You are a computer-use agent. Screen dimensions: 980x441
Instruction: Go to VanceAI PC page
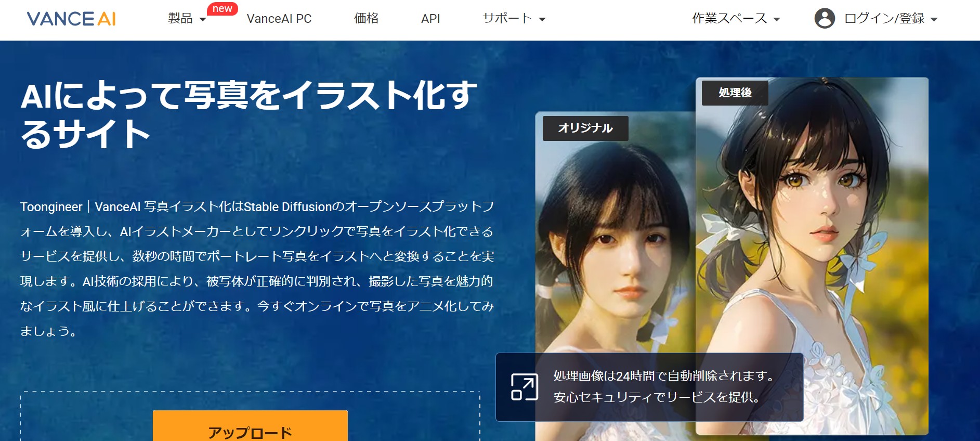coord(279,19)
